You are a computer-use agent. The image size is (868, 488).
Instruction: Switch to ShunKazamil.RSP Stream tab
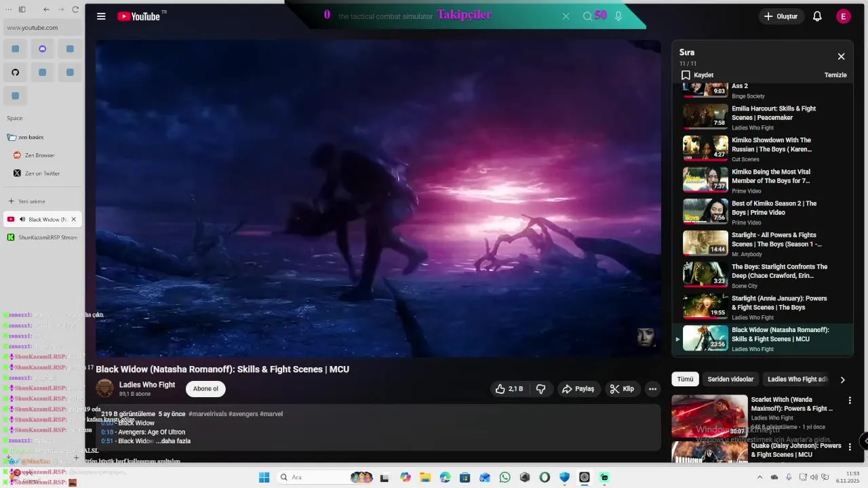43,237
